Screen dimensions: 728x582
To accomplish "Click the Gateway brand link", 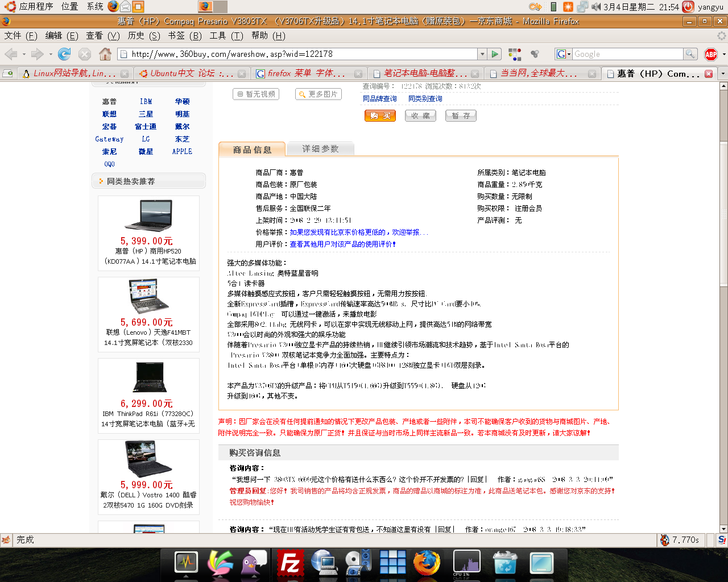I will 109,139.
